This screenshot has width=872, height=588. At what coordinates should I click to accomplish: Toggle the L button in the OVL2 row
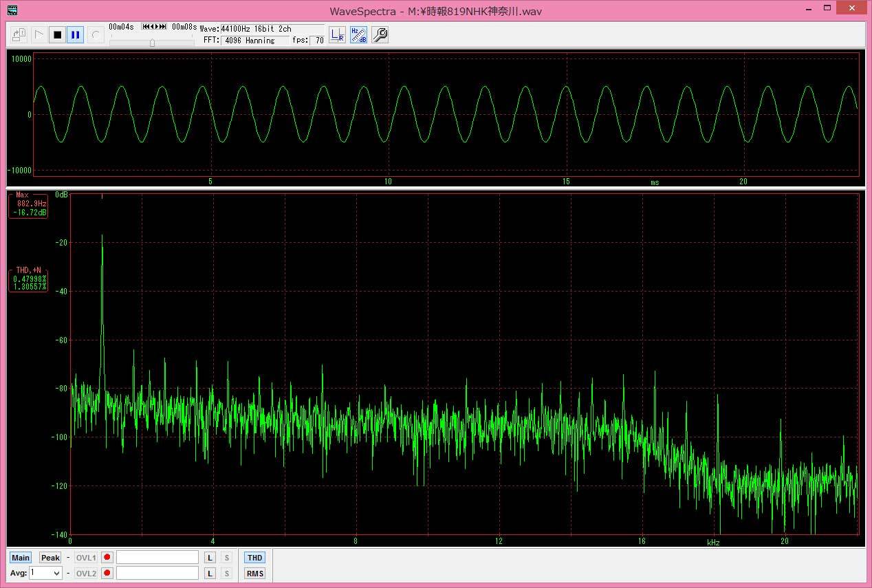[x=210, y=574]
